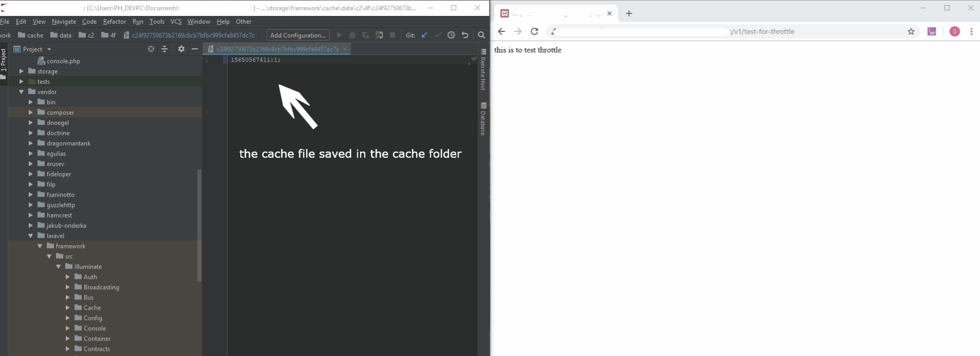Click Git revert rollback icon
Image resolution: width=980 pixels, height=356 pixels.
[465, 35]
